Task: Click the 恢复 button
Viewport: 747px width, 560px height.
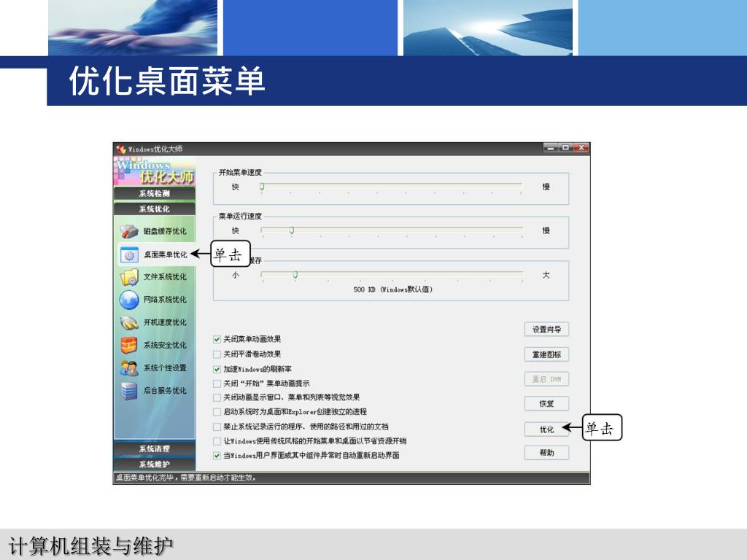Action: click(546, 404)
